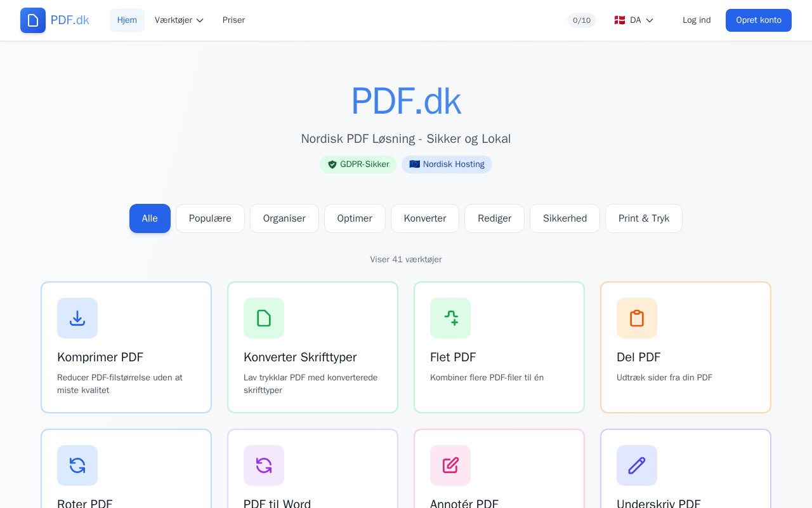Click the Annotér PDF edit icon

450,465
